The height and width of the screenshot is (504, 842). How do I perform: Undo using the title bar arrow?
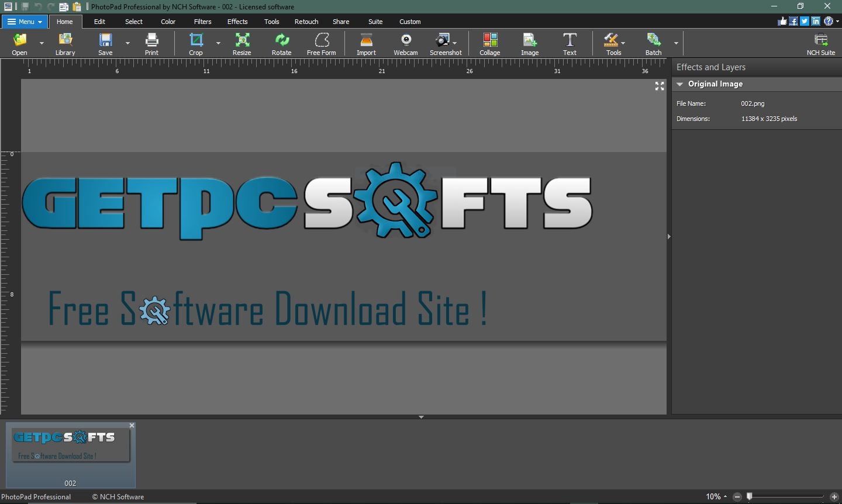38,6
